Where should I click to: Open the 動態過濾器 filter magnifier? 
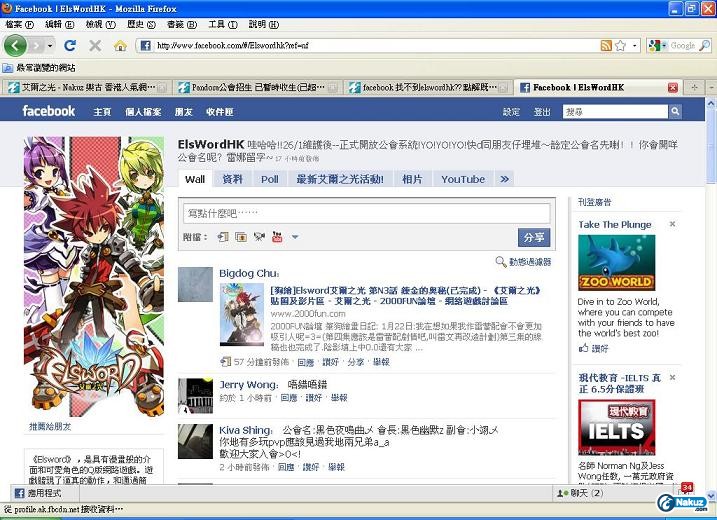tap(501, 262)
